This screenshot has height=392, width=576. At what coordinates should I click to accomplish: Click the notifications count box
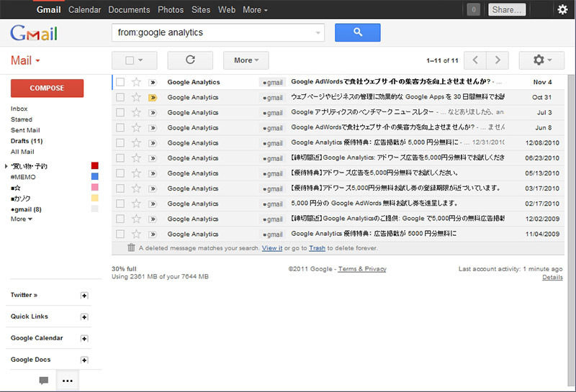point(474,9)
